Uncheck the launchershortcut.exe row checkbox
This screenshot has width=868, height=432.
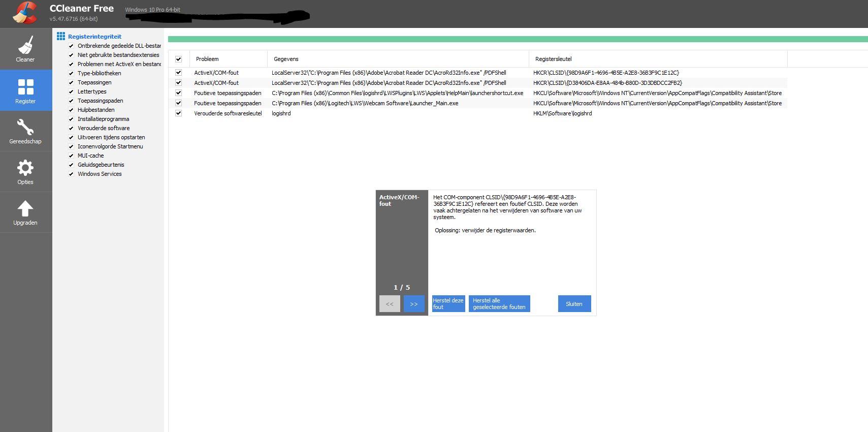(178, 93)
